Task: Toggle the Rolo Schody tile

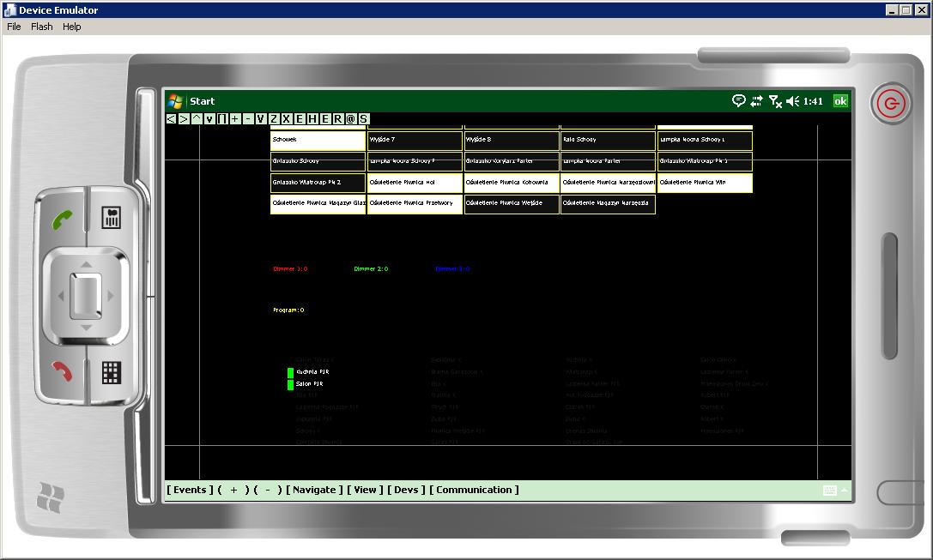Action: (x=608, y=141)
